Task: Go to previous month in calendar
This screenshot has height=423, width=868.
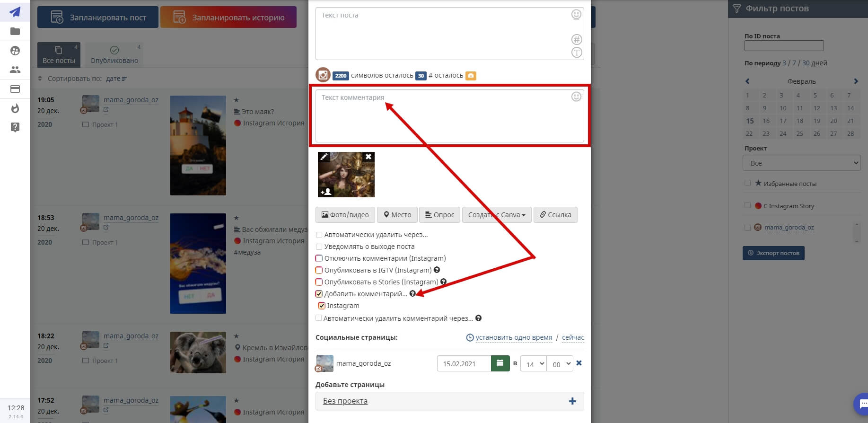Action: pos(747,81)
